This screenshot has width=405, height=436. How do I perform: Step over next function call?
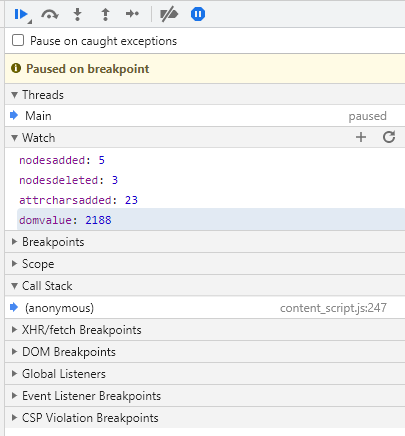[x=50, y=14]
